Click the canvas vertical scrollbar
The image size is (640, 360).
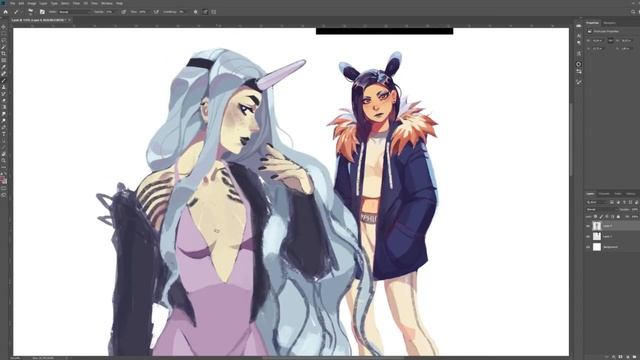(571, 139)
